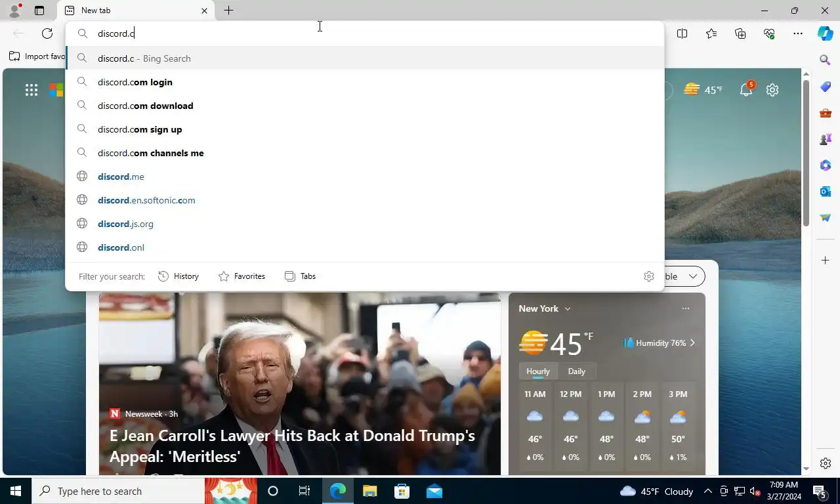The width and height of the screenshot is (840, 504).
Task: Open sidebar paper plane Drop icon
Action: pos(826,218)
